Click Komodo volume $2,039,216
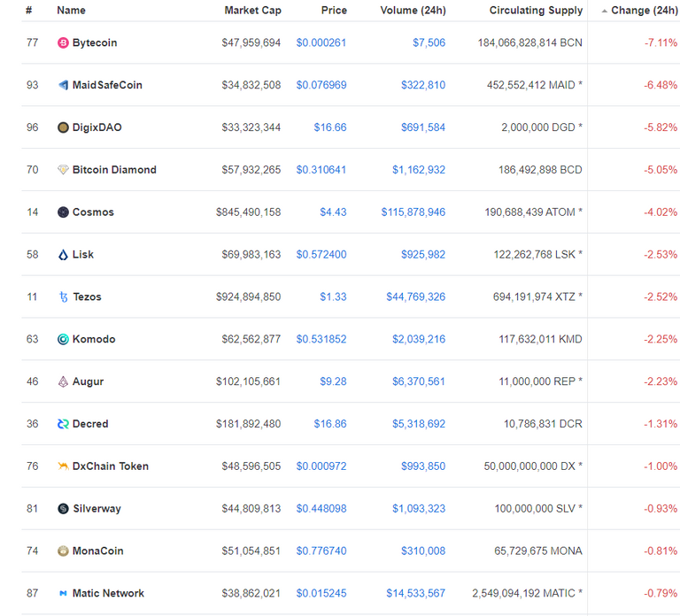 click(x=419, y=339)
